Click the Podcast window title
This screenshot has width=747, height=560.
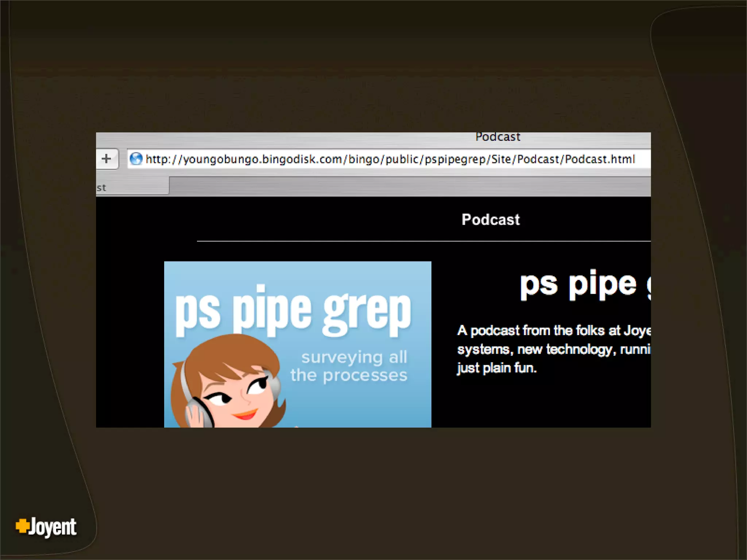click(x=498, y=137)
